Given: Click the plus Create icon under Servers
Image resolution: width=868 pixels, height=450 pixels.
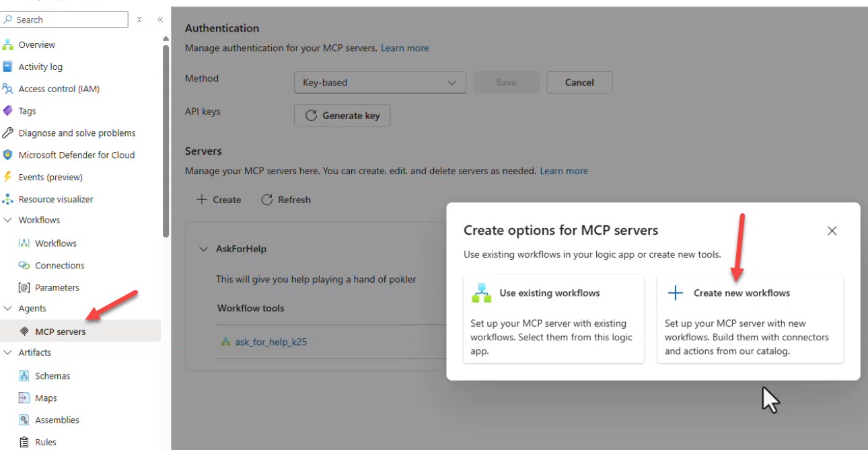Looking at the screenshot, I should coord(202,199).
